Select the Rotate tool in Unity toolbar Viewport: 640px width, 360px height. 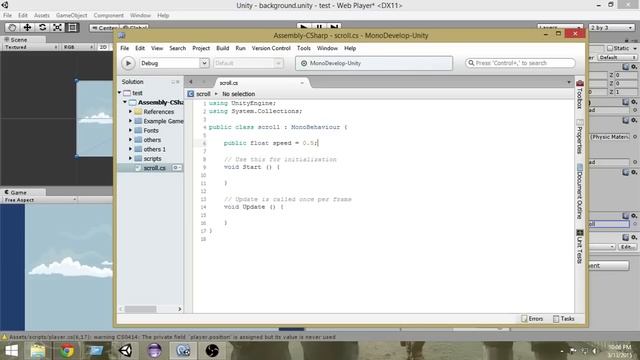pos(42,27)
